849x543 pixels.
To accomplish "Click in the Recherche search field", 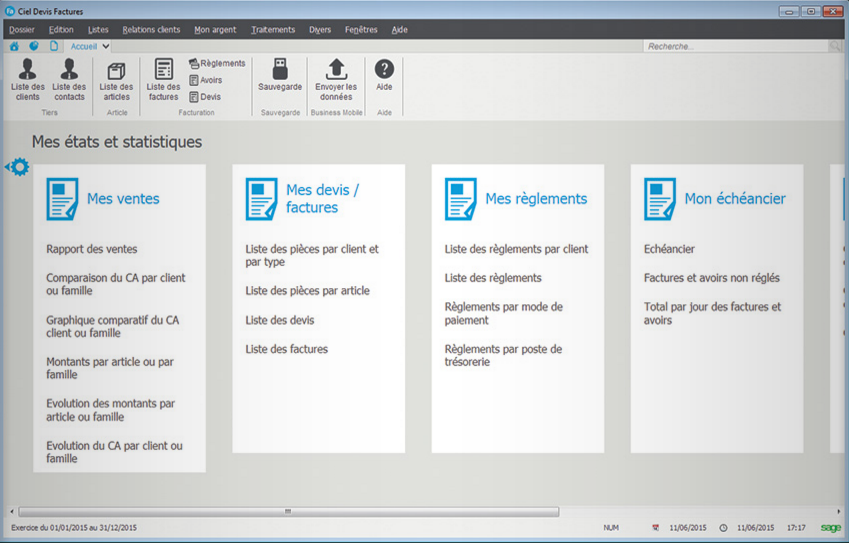I will coord(736,47).
